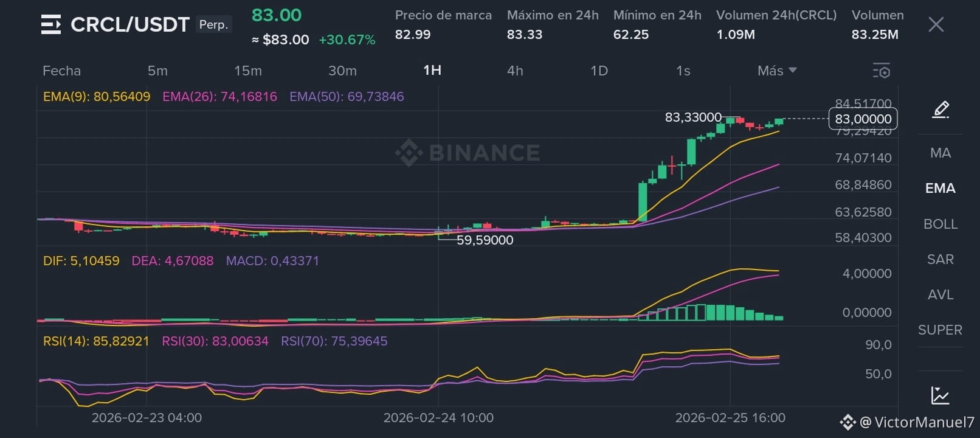This screenshot has height=438, width=980.
Task: Click the Máximo en 24h value 83.33
Action: tap(524, 34)
